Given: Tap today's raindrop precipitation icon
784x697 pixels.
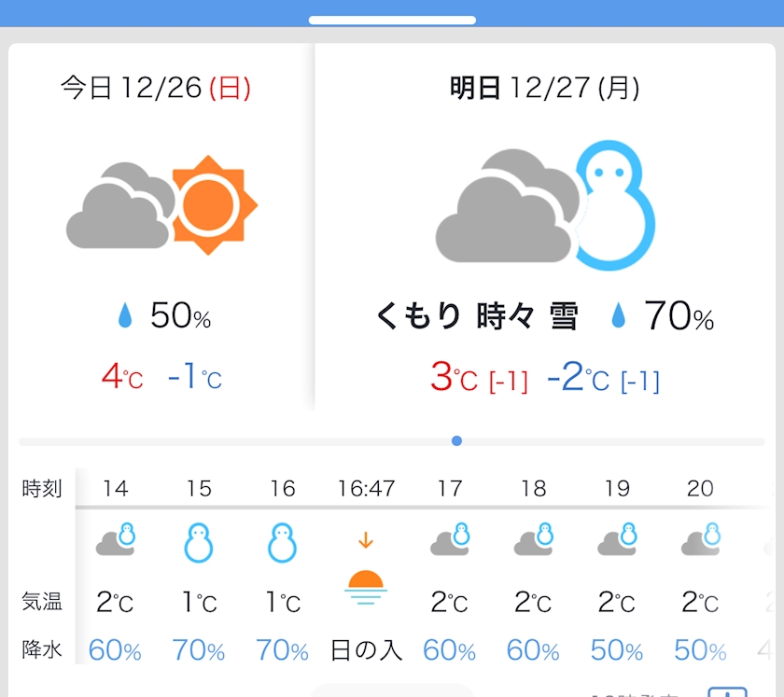Looking at the screenshot, I should pos(126,317).
